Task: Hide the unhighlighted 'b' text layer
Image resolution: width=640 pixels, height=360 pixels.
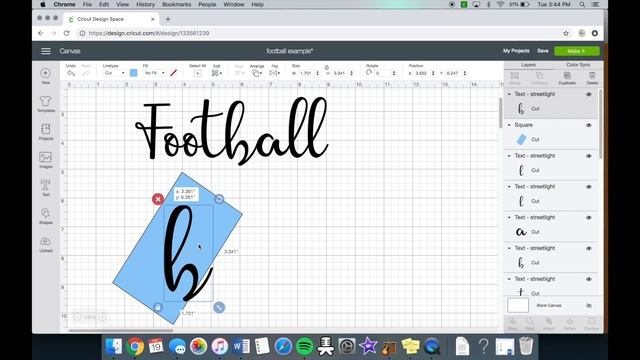Action: [x=589, y=248]
